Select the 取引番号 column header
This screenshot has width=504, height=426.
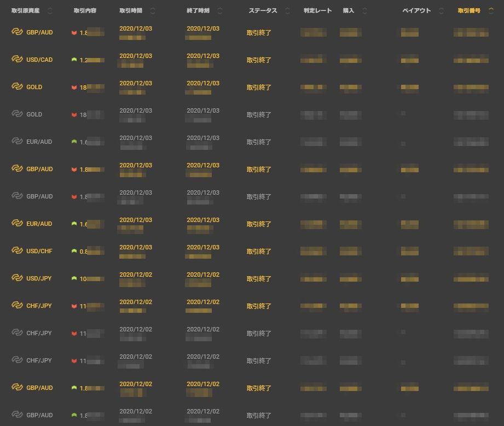coord(469,11)
